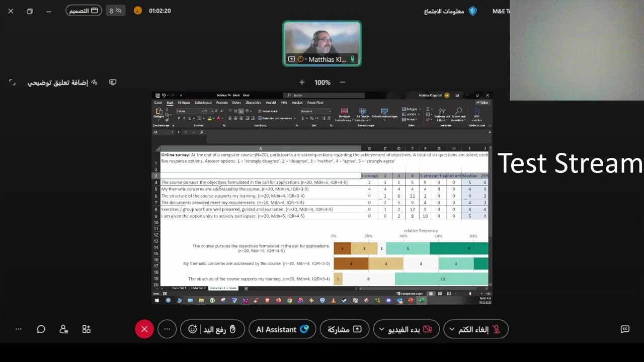The width and height of the screenshot is (644, 362).
Task: Toggle hidden participants counter 8
Action: pos(115,11)
